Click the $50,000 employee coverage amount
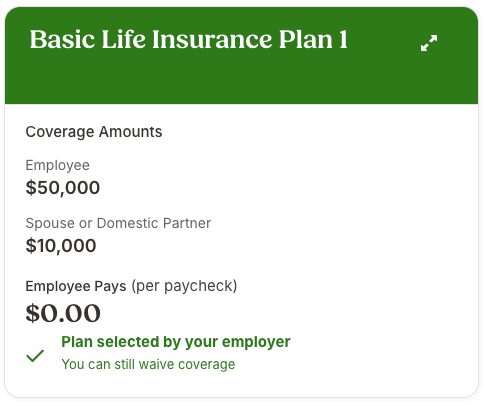The width and height of the screenshot is (485, 406). tap(63, 187)
